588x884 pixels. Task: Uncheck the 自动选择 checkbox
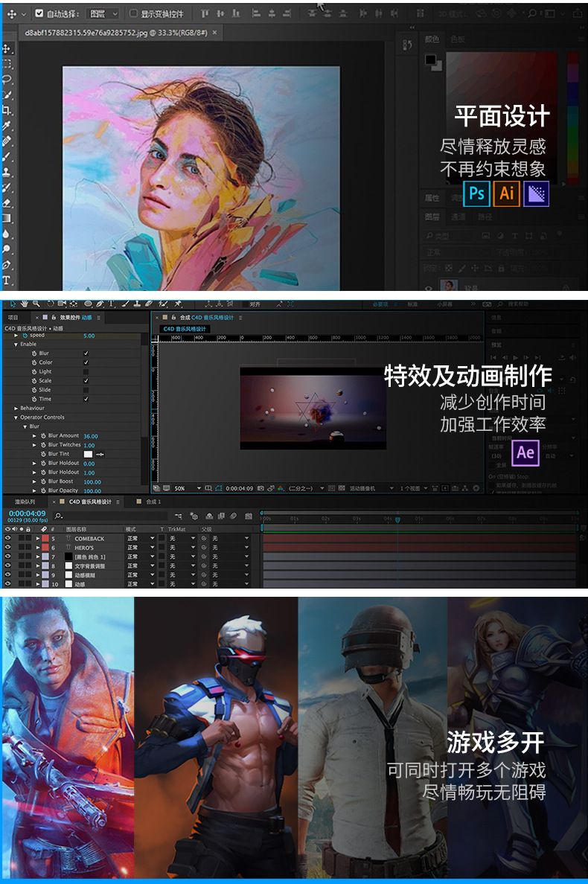point(39,13)
